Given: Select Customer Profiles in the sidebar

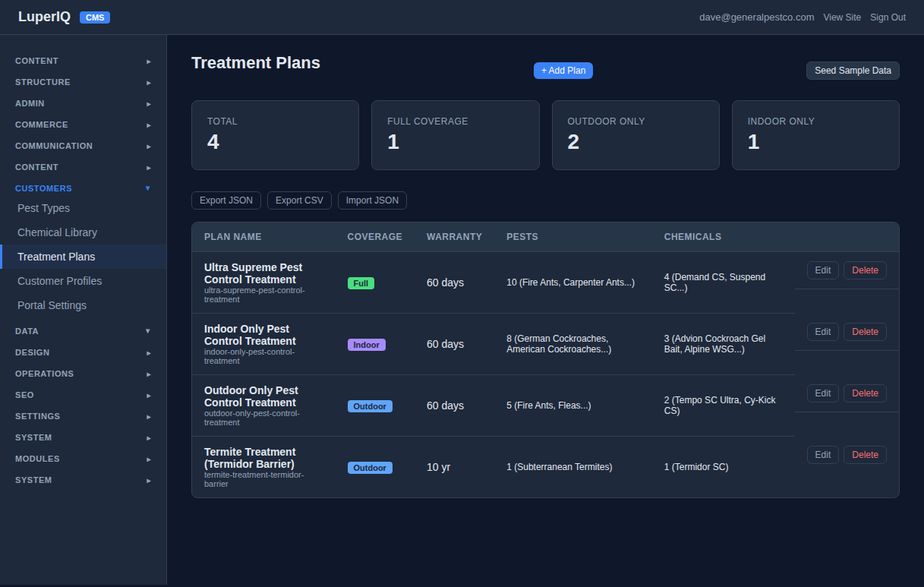Looking at the screenshot, I should pyautogui.click(x=59, y=281).
